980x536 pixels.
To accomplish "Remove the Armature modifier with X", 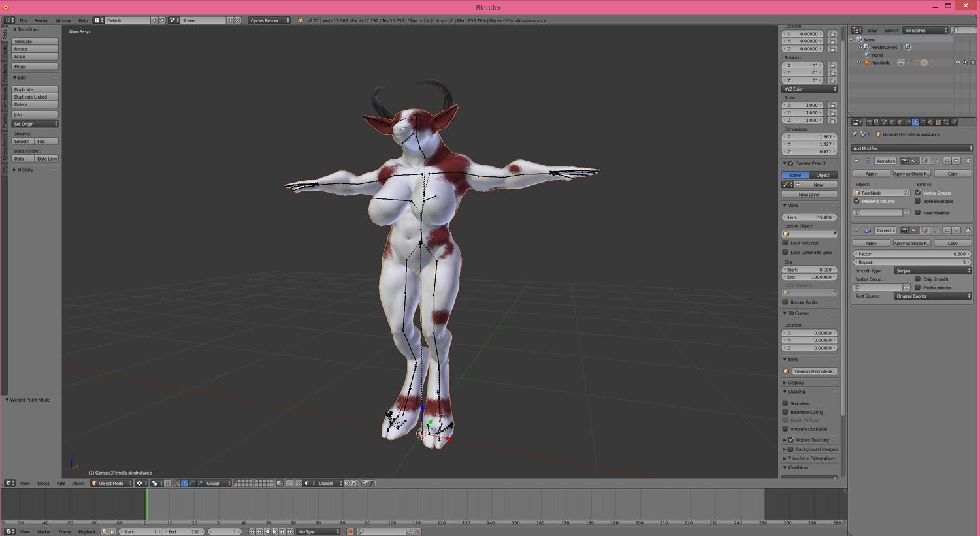I will [968, 161].
